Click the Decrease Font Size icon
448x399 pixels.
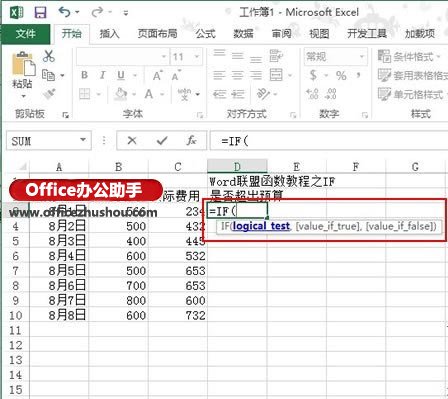(x=176, y=76)
